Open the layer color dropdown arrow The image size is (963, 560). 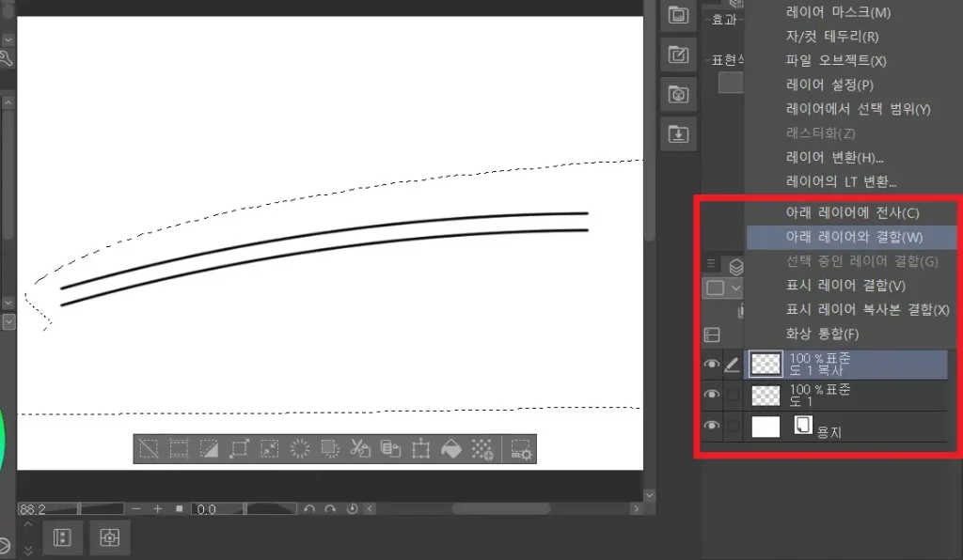coord(734,288)
